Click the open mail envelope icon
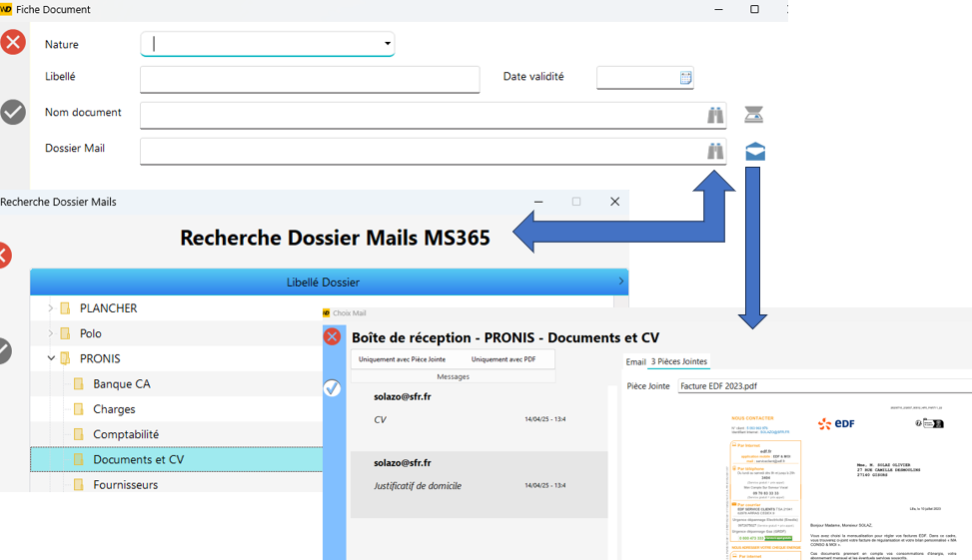 point(755,151)
